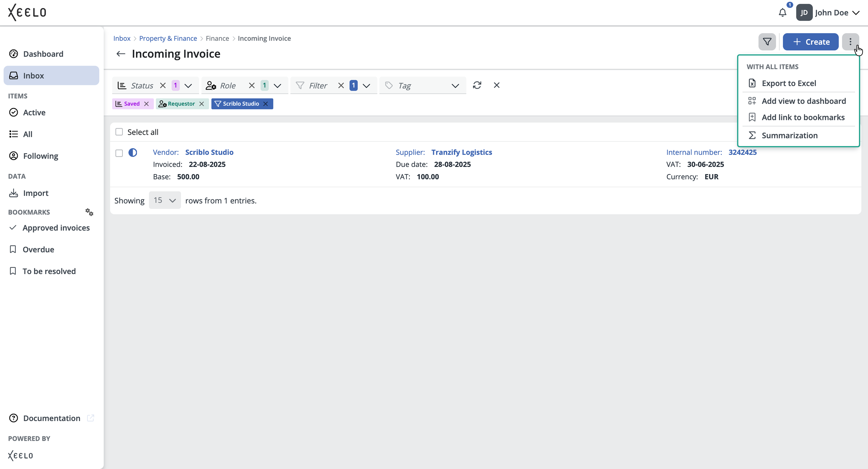This screenshot has width=868, height=469.
Task: Click the refresh filters icon
Action: 477,85
